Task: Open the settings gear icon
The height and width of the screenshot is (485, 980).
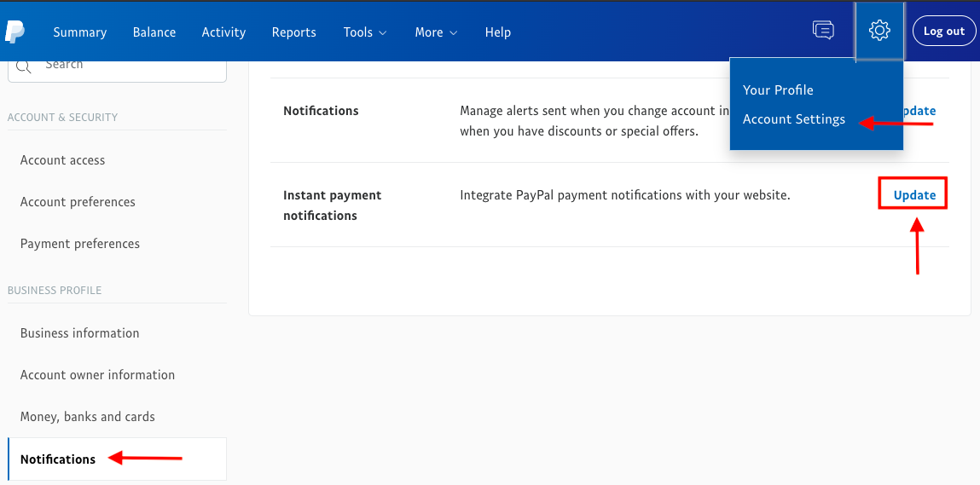Action: 879,31
